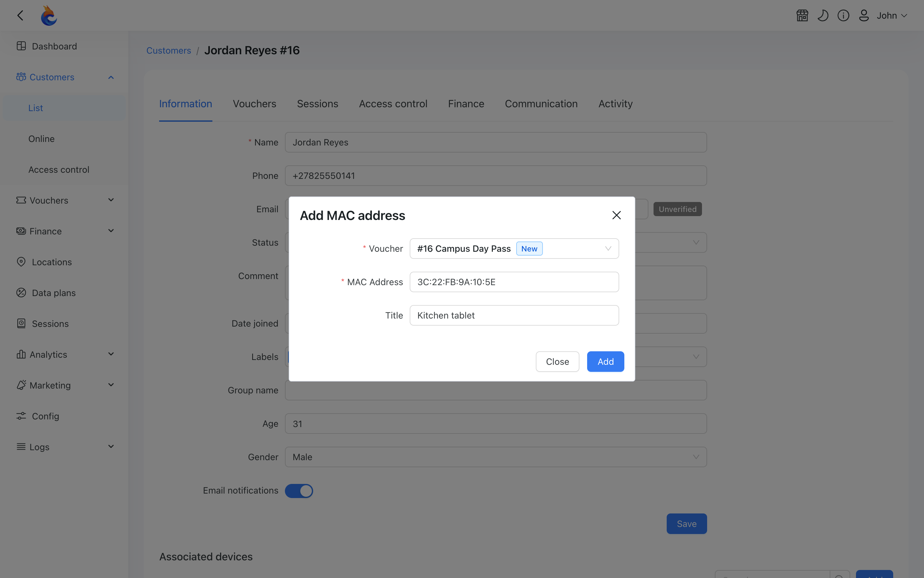Open the Dashboard sidebar item
The width and height of the screenshot is (924, 578).
click(64, 46)
